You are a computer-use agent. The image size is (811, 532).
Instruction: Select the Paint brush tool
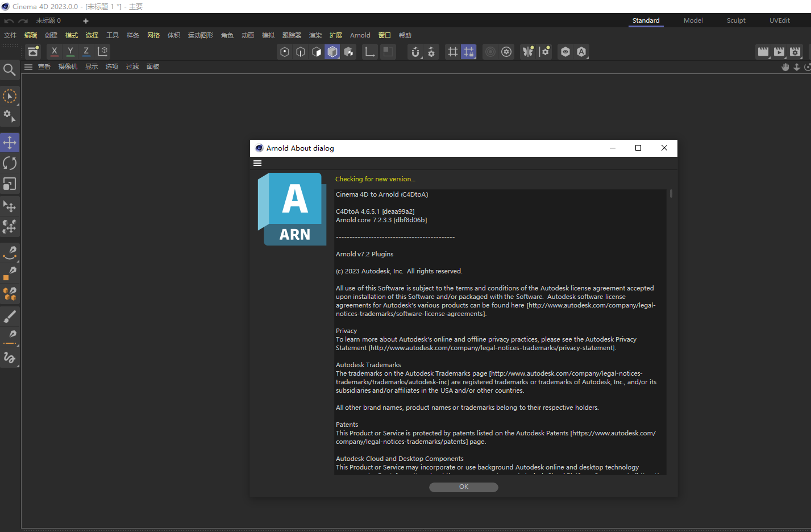[10, 315]
